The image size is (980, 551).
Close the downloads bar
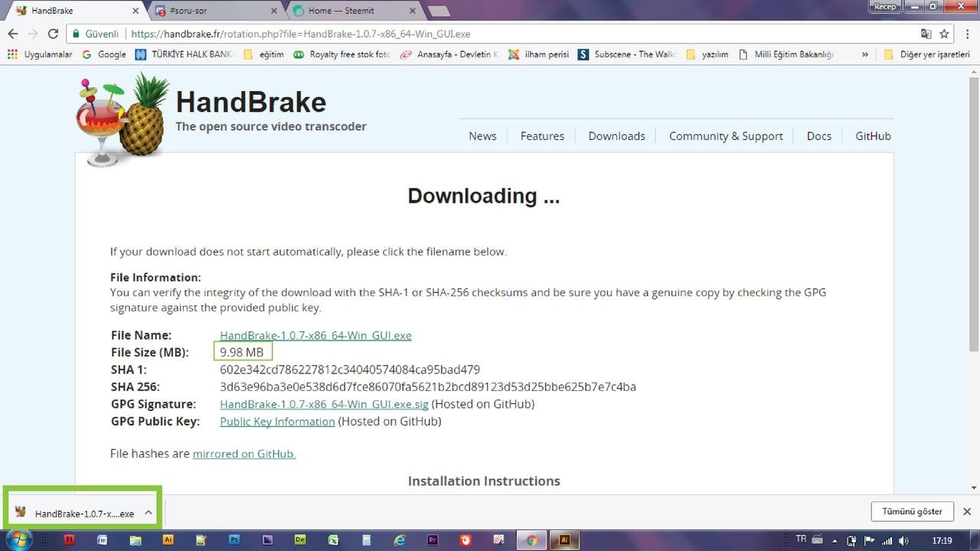[x=967, y=511]
